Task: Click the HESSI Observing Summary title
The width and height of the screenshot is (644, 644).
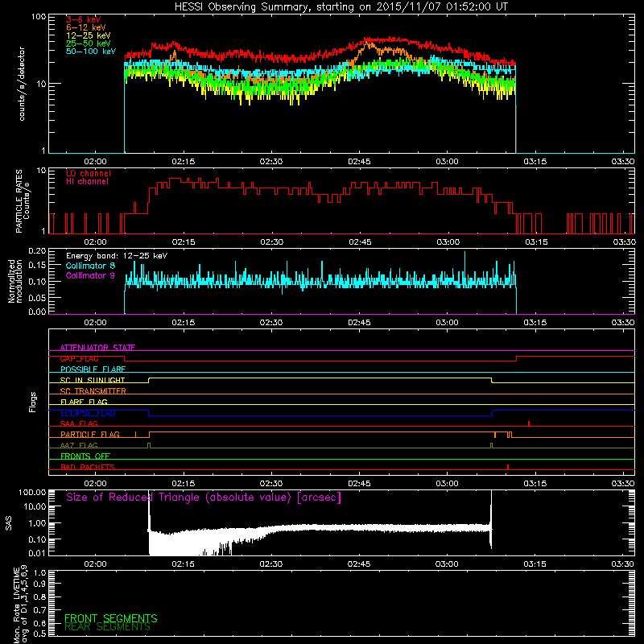Action: [341, 7]
